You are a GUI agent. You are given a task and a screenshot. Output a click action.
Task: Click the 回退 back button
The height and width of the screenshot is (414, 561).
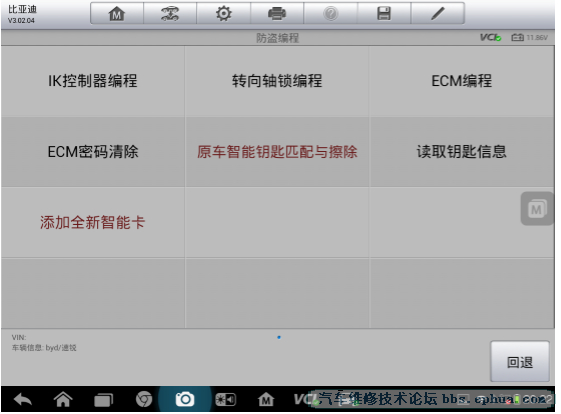520,361
